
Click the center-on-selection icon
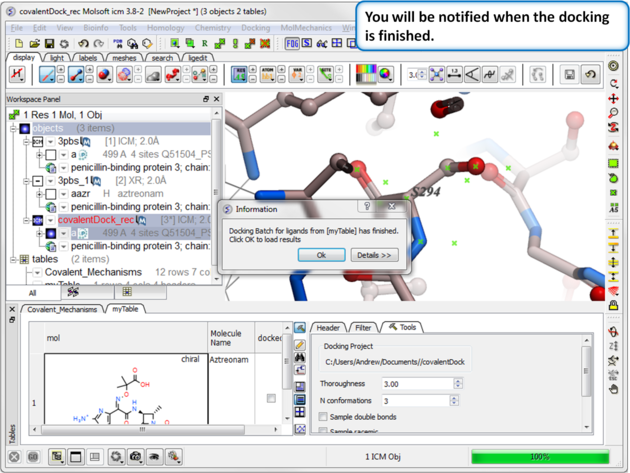436,74
